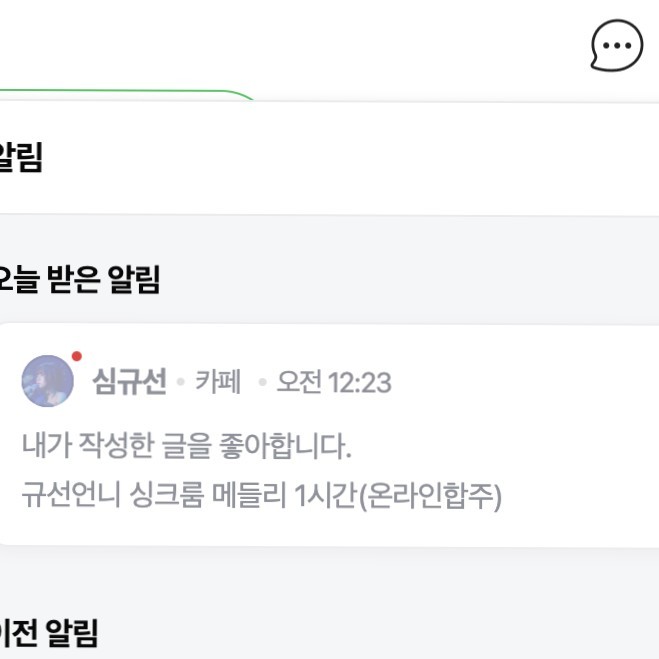Click the red unread dot on avatar
659x659 pixels.
[x=77, y=356]
